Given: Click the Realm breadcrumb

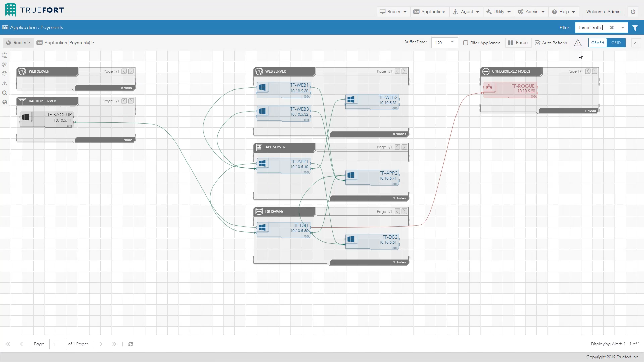Looking at the screenshot, I should [18, 43].
